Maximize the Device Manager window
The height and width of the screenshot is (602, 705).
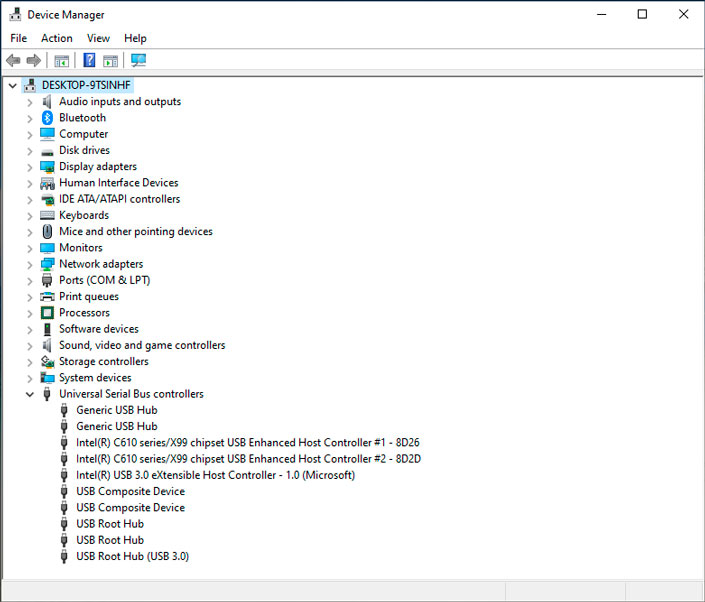[643, 14]
